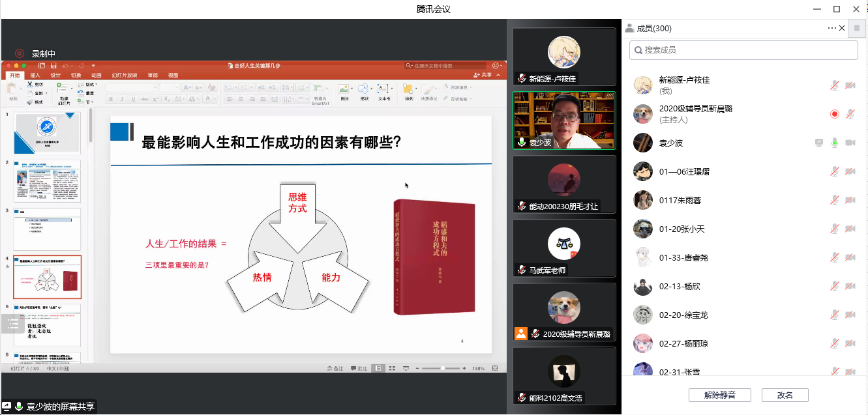The height and width of the screenshot is (415, 868).
Task: Mute microphone of 0117朱雨蓉
Action: [x=833, y=200]
